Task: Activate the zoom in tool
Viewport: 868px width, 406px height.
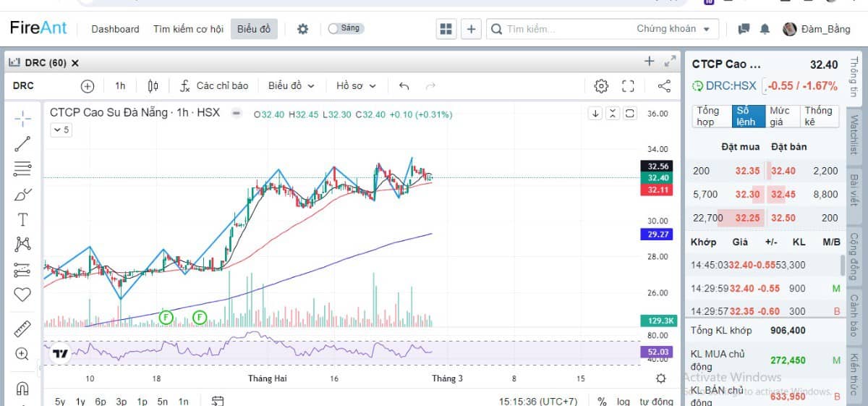Action: (x=22, y=354)
